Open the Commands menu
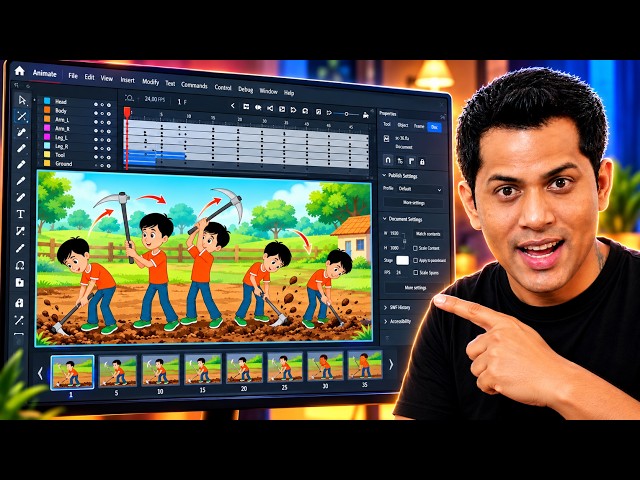The image size is (640, 480). (194, 85)
